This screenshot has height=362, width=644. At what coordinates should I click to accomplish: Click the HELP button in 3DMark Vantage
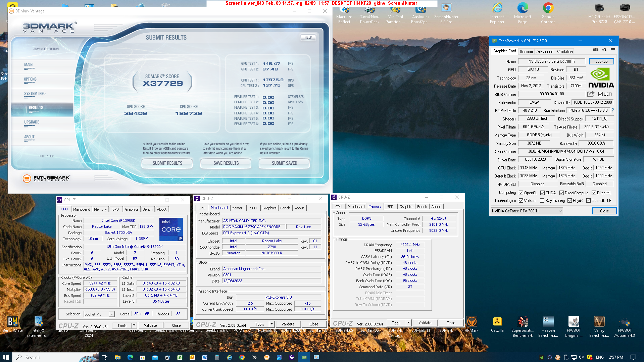(x=308, y=38)
